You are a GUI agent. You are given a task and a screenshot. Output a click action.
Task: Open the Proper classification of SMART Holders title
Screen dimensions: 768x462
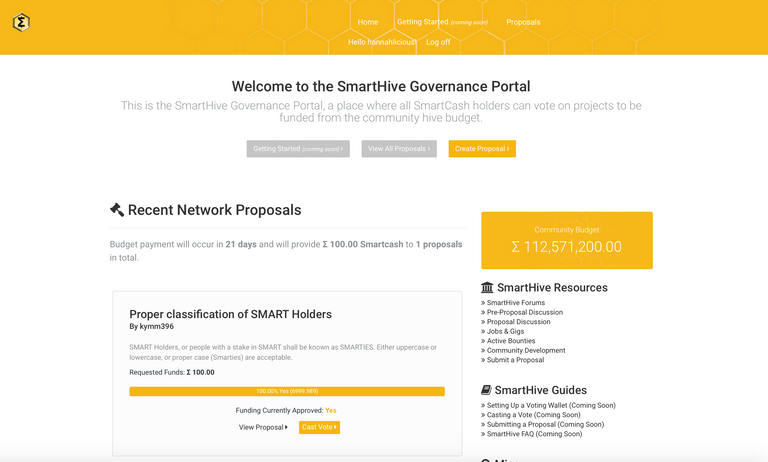[230, 314]
